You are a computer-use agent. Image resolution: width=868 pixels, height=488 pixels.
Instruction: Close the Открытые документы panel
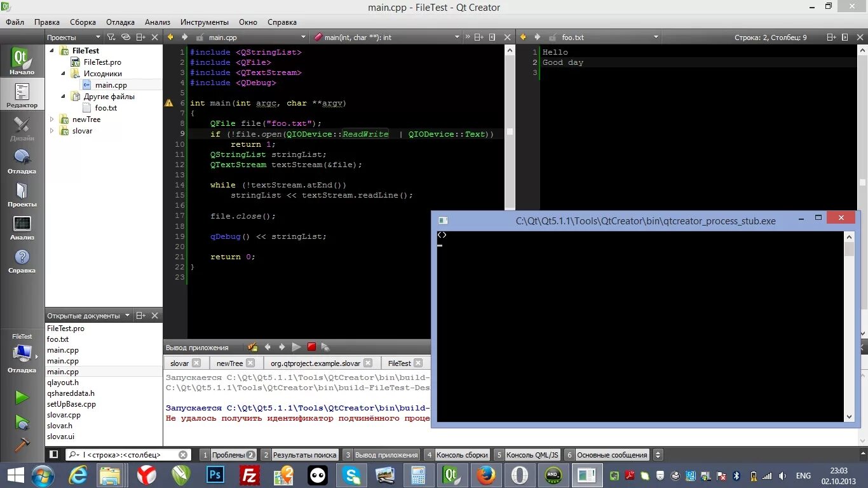point(155,315)
